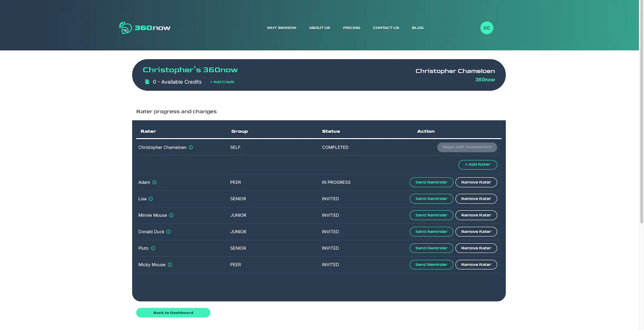Send Reminder to Adam
Viewport: 644px width, 330px height.
tap(431, 182)
